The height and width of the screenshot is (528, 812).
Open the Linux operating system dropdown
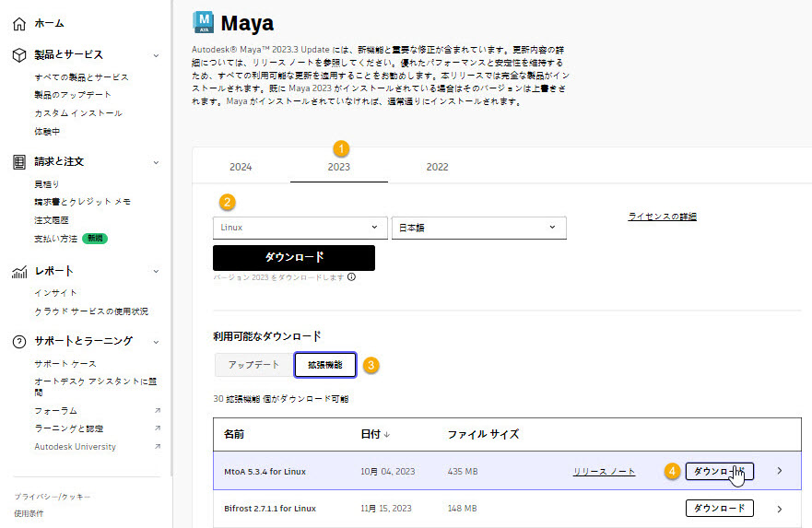(300, 228)
